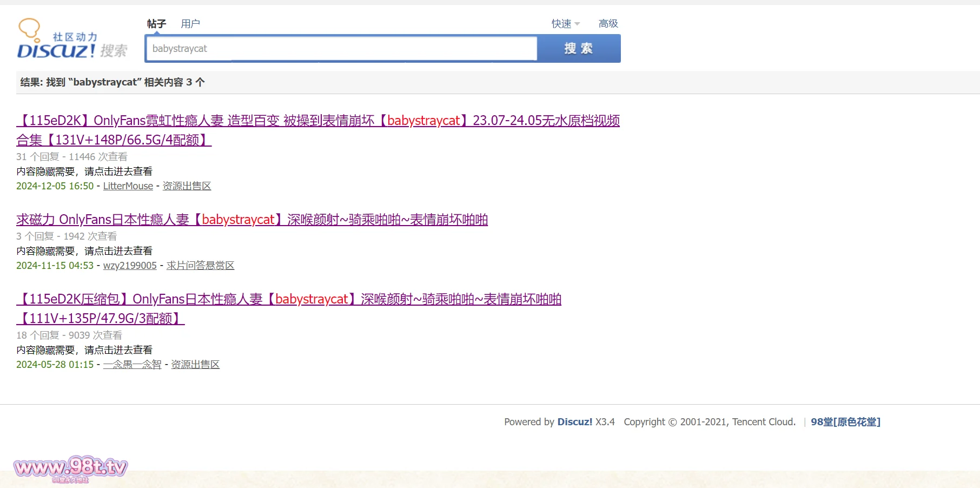The width and height of the screenshot is (980, 488).
Task: Switch to the 用户 search tab
Action: [x=190, y=24]
